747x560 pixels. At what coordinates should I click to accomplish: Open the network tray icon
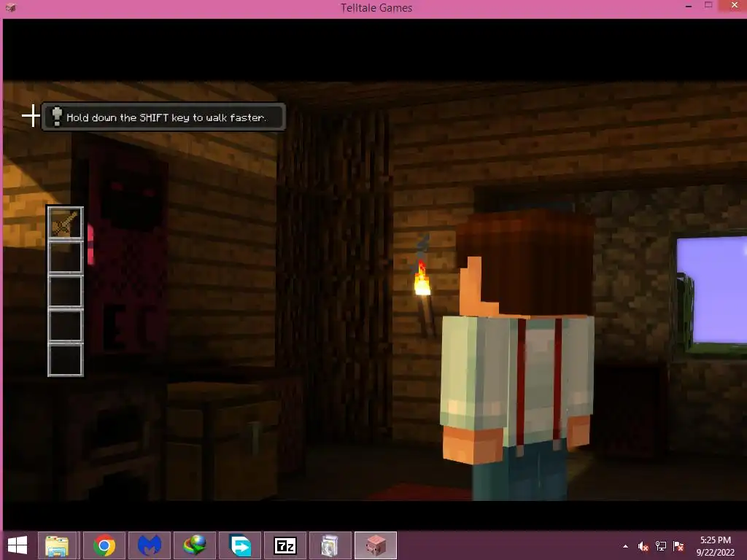661,546
